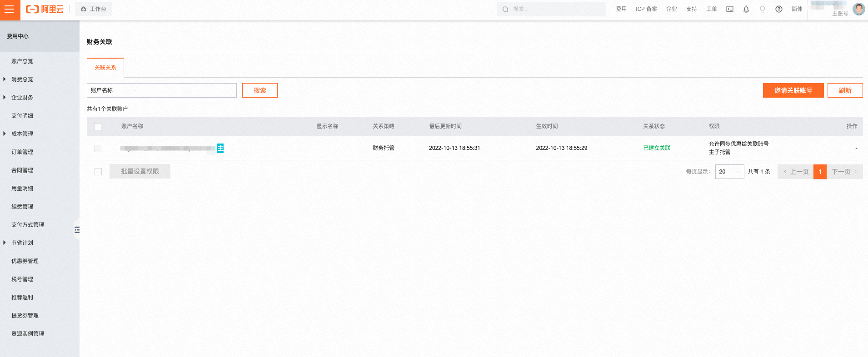868x357 pixels.
Task: Go to 上一页 previous page
Action: (796, 172)
